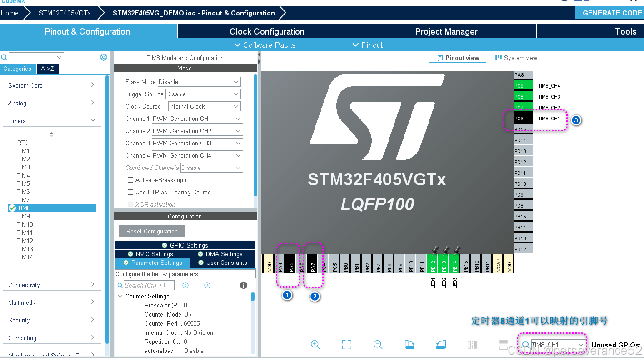This screenshot has height=362, width=644.
Task: Zoom out of the pinout view
Action: pyautogui.click(x=378, y=345)
